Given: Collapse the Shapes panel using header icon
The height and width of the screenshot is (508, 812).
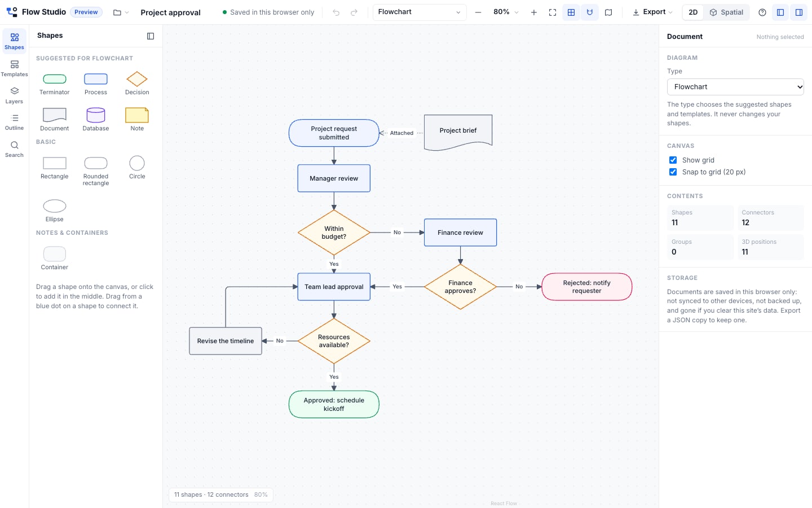Looking at the screenshot, I should [x=151, y=36].
